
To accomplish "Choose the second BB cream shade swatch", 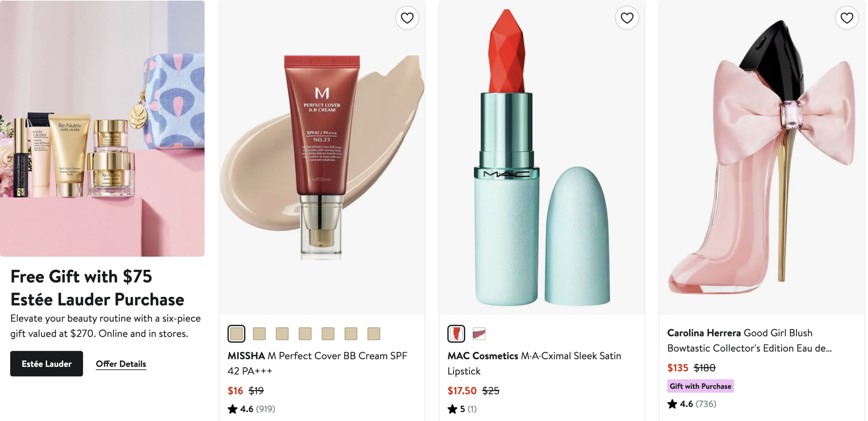I will click(259, 333).
